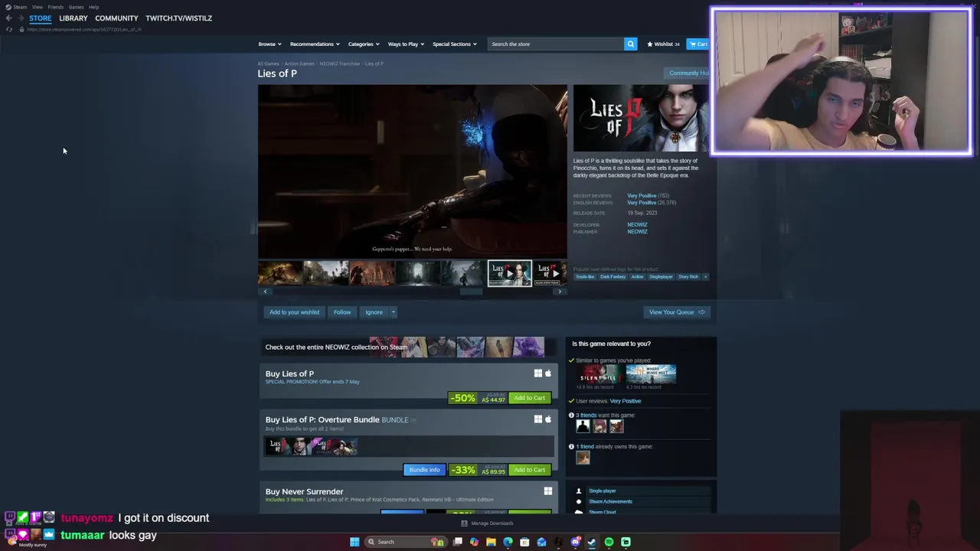The image size is (980, 551).
Task: Open Manage Downloads
Action: click(488, 523)
